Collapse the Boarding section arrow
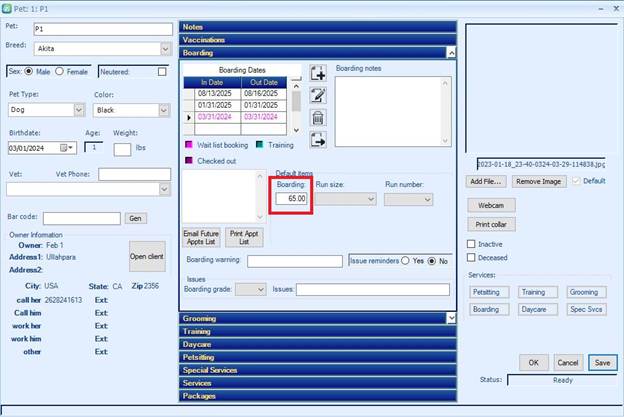 point(450,52)
